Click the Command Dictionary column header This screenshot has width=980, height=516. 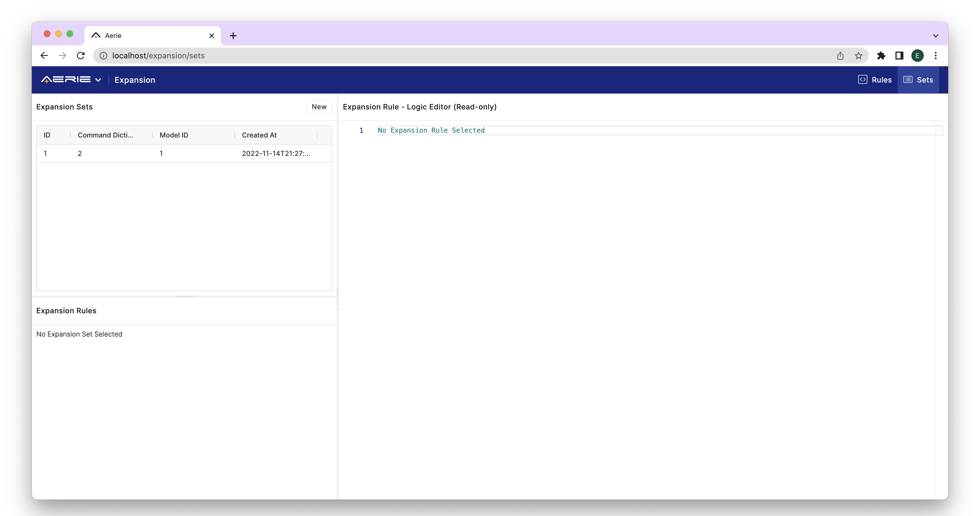coord(105,135)
